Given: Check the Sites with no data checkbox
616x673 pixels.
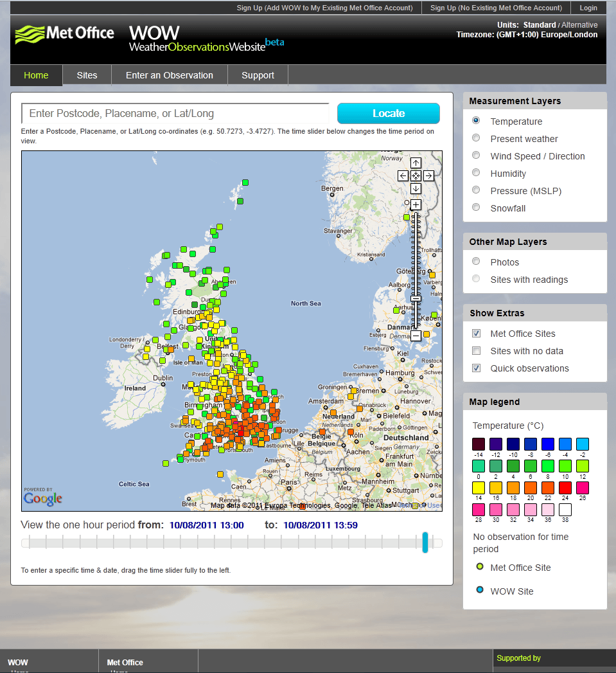Looking at the screenshot, I should [476, 351].
